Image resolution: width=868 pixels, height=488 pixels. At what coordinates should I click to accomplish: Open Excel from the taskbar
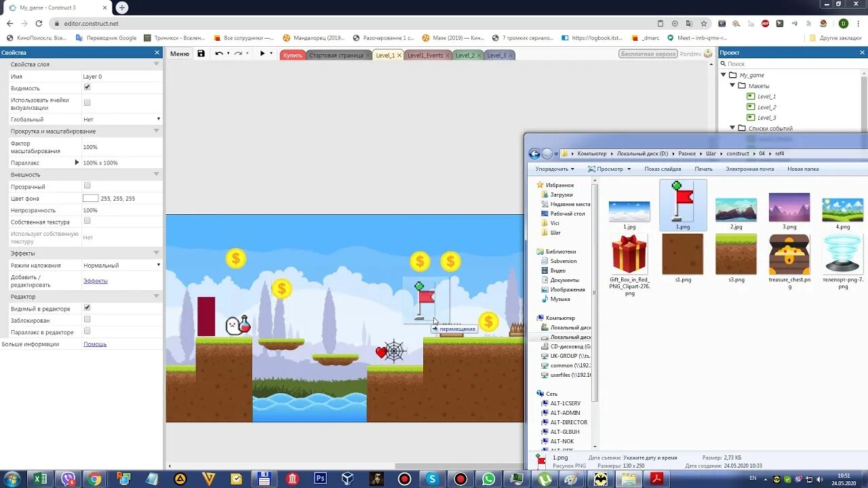[x=41, y=479]
